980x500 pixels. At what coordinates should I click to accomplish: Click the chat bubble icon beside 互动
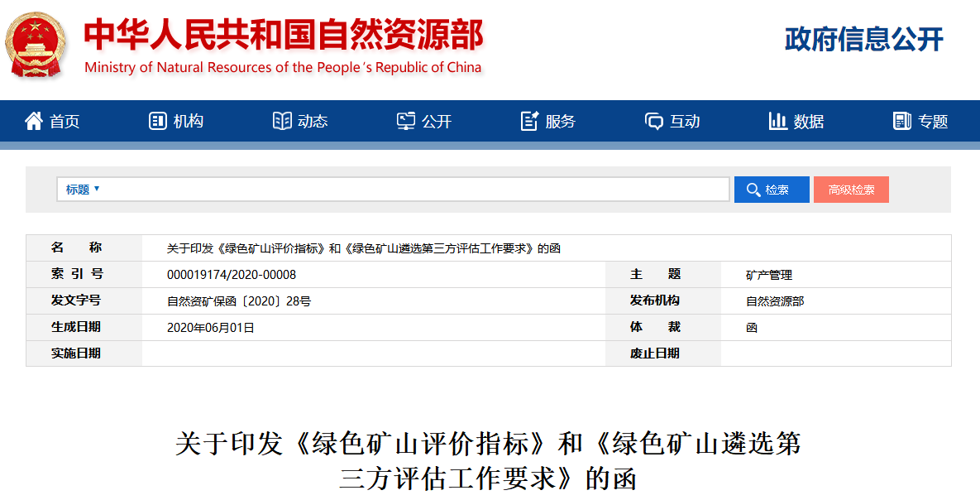[x=654, y=122]
